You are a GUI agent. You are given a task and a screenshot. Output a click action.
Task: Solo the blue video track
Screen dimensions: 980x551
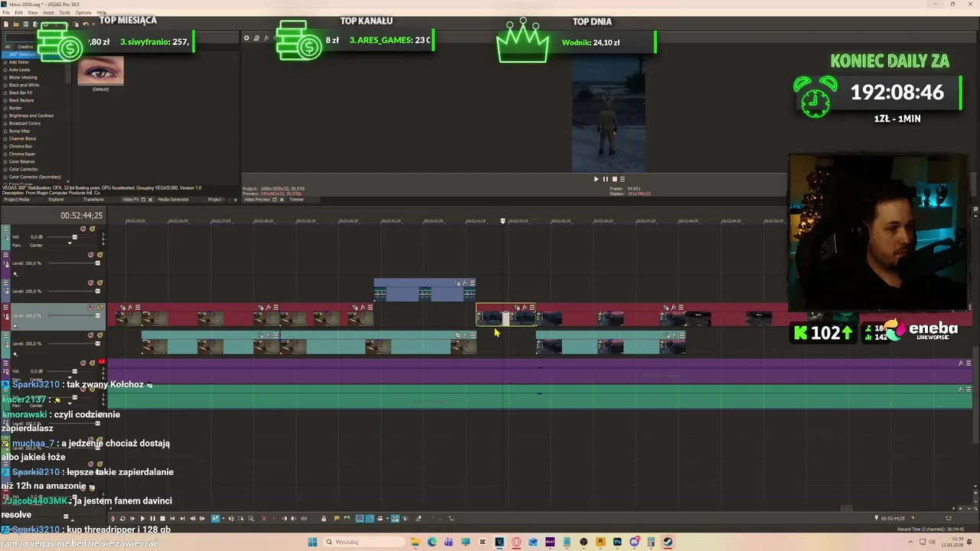pyautogui.click(x=100, y=282)
